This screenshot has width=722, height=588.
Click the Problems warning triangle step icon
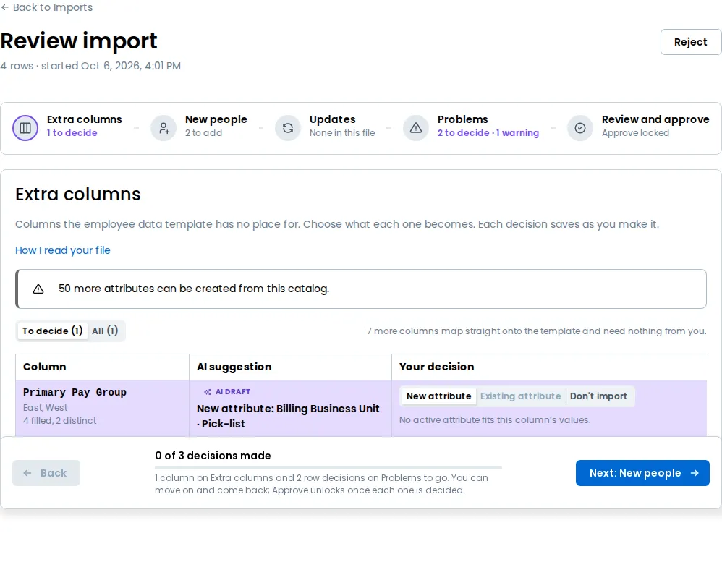[x=416, y=128]
